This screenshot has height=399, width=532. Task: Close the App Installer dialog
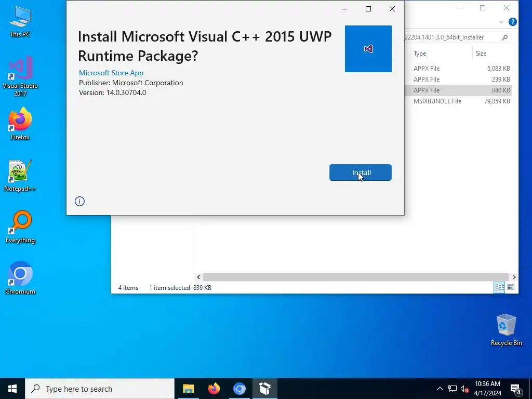[392, 9]
